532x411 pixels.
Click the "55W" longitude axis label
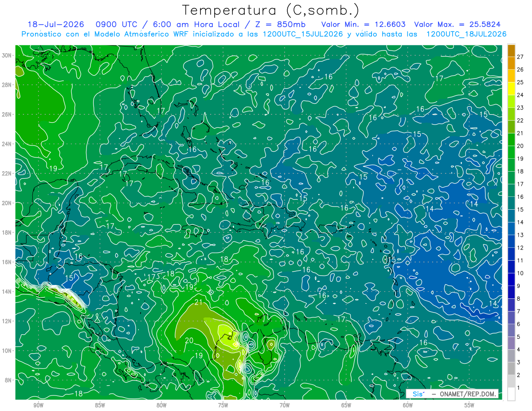coord(469,405)
